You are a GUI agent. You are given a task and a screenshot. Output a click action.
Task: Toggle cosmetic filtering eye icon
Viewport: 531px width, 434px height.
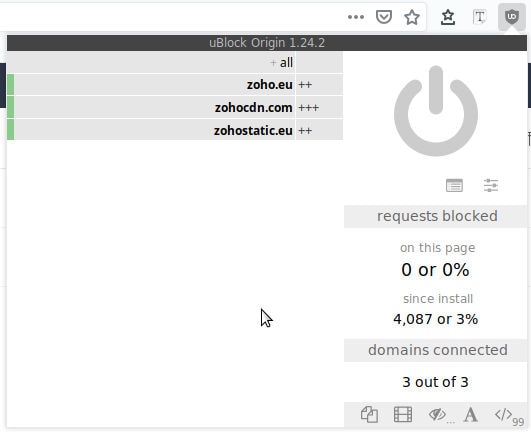(x=437, y=414)
